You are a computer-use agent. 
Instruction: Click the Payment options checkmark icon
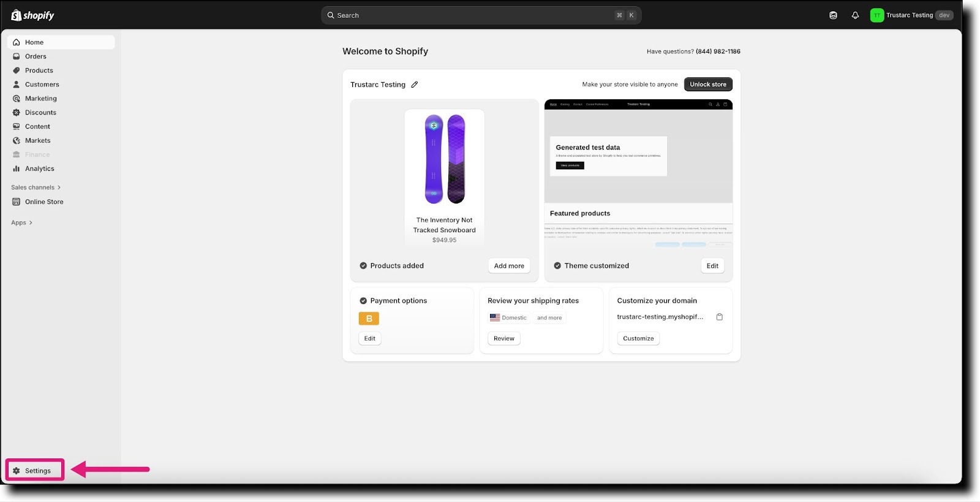coord(363,301)
